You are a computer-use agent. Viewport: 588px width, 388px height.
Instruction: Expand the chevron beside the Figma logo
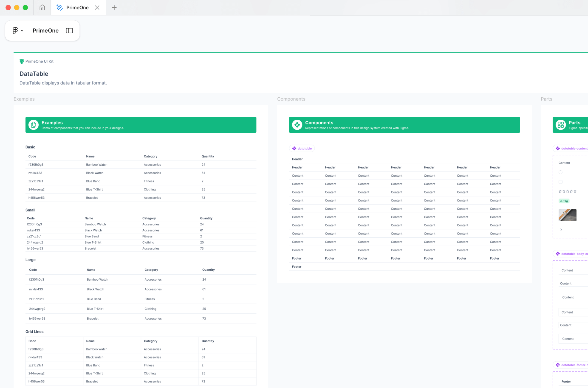click(x=22, y=31)
